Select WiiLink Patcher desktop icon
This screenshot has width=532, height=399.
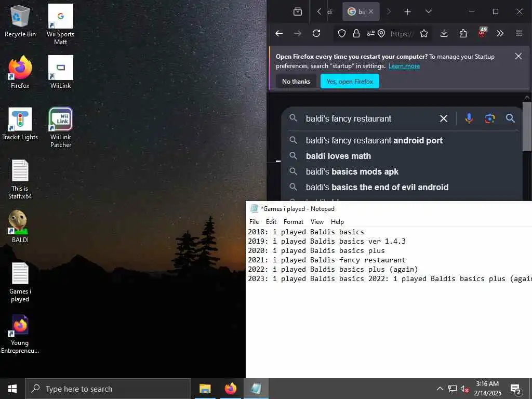60,128
